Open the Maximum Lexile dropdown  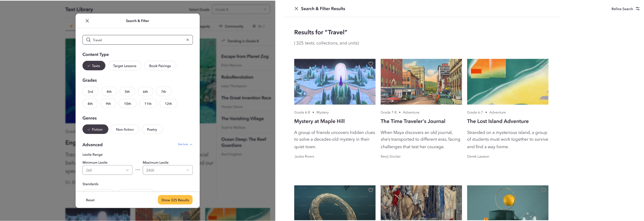pyautogui.click(x=168, y=170)
